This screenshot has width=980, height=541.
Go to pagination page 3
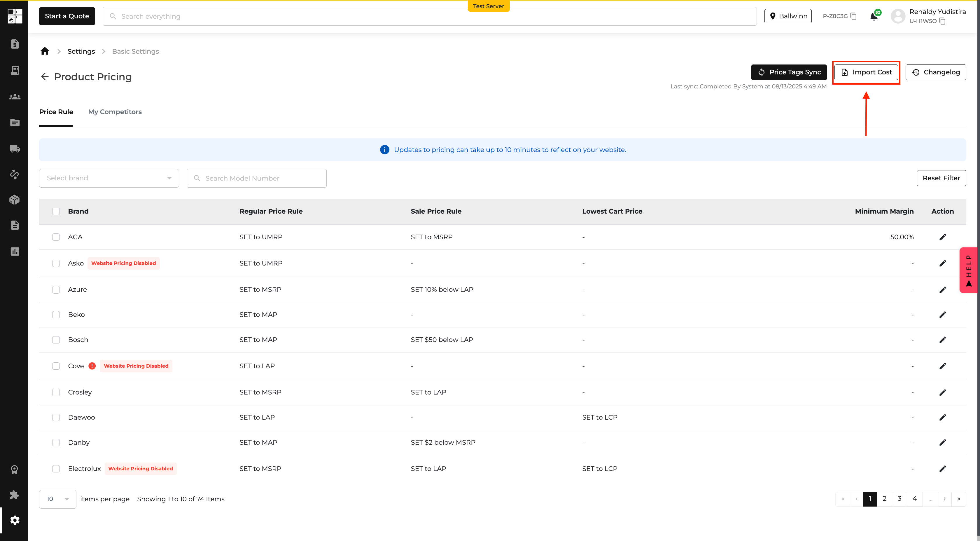(899, 498)
